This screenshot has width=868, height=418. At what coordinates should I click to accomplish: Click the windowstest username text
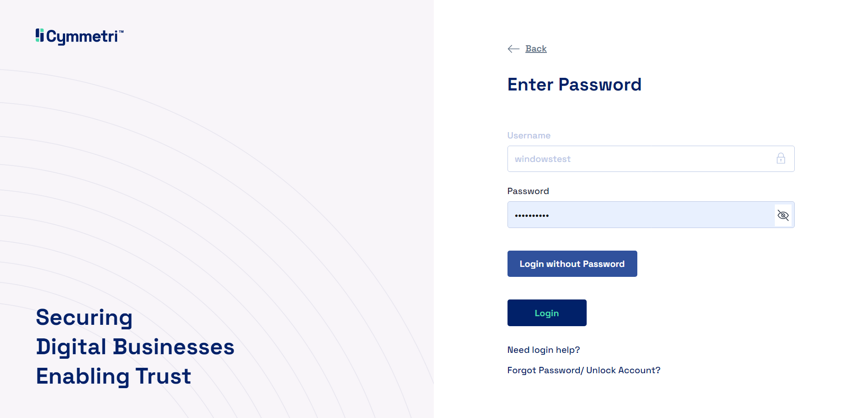542,159
